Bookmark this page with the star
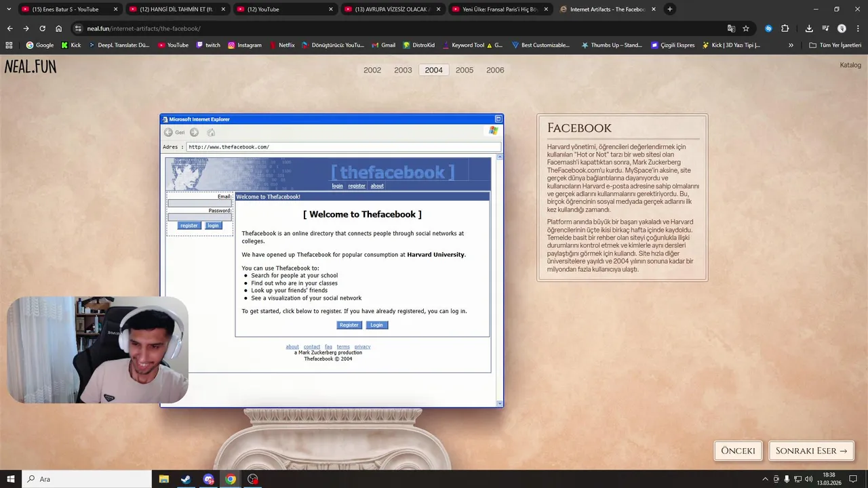 (x=746, y=28)
